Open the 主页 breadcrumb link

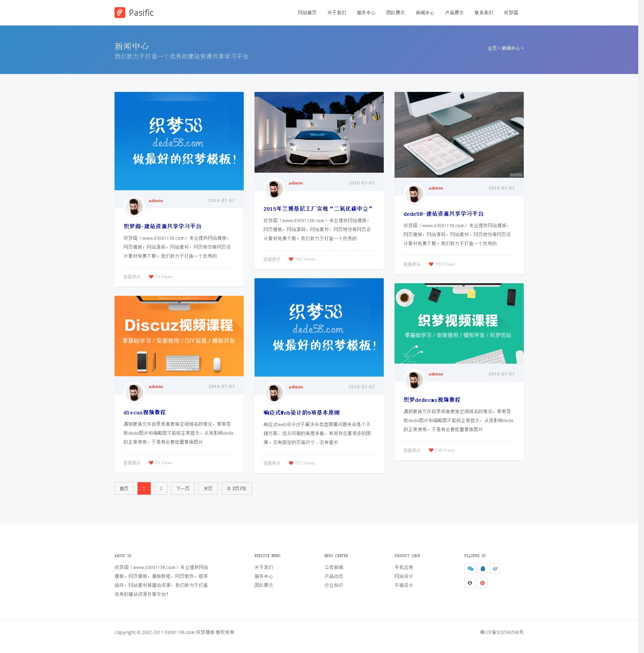coord(492,48)
